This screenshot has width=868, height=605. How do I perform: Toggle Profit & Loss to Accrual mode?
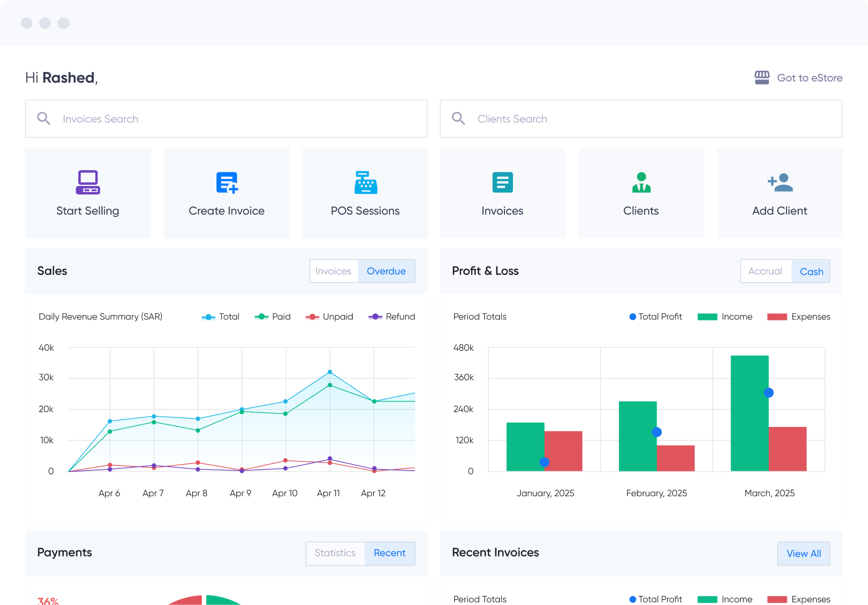[765, 271]
